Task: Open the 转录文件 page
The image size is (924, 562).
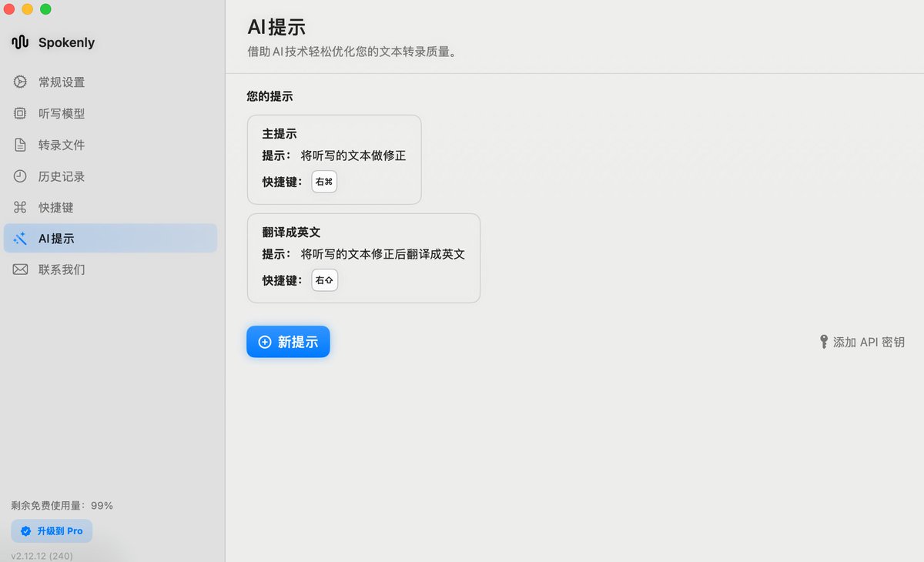Action: pos(110,145)
